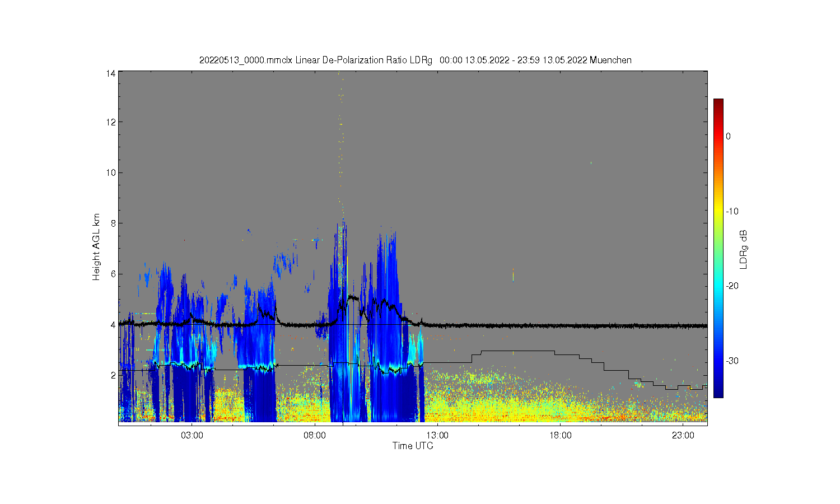Click the height tick label 14
The image size is (840, 504).
[111, 73]
